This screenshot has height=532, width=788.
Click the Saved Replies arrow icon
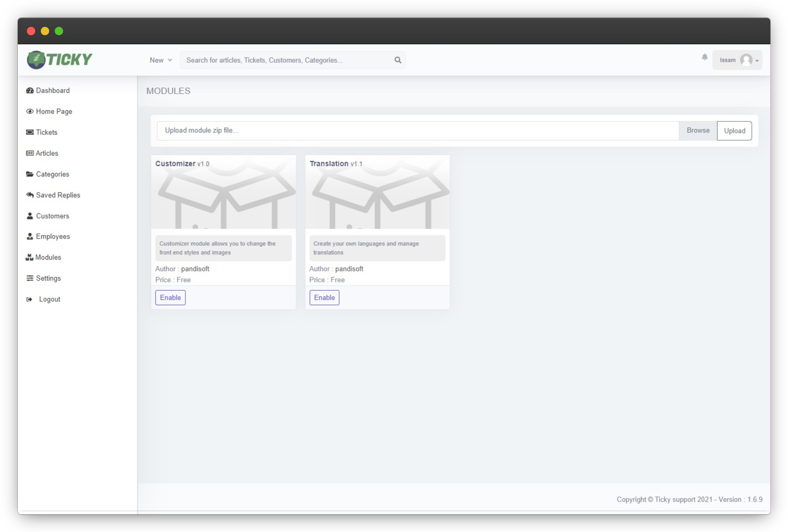30,195
